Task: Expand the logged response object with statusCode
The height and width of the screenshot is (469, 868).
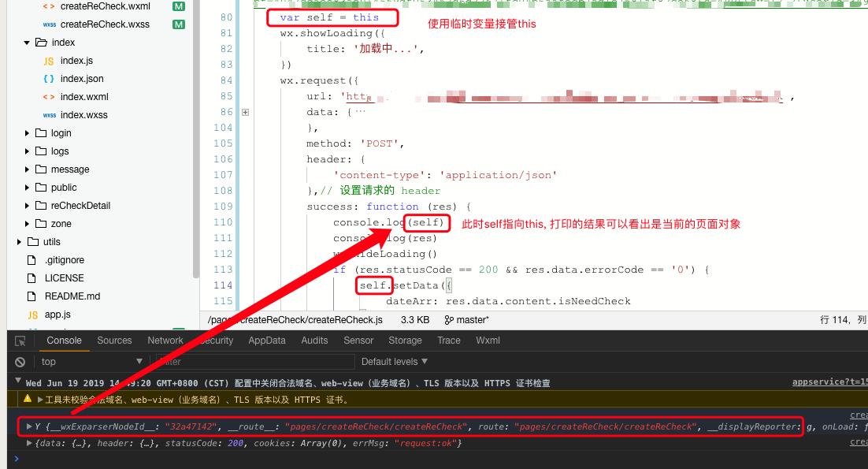Action: click(x=29, y=443)
